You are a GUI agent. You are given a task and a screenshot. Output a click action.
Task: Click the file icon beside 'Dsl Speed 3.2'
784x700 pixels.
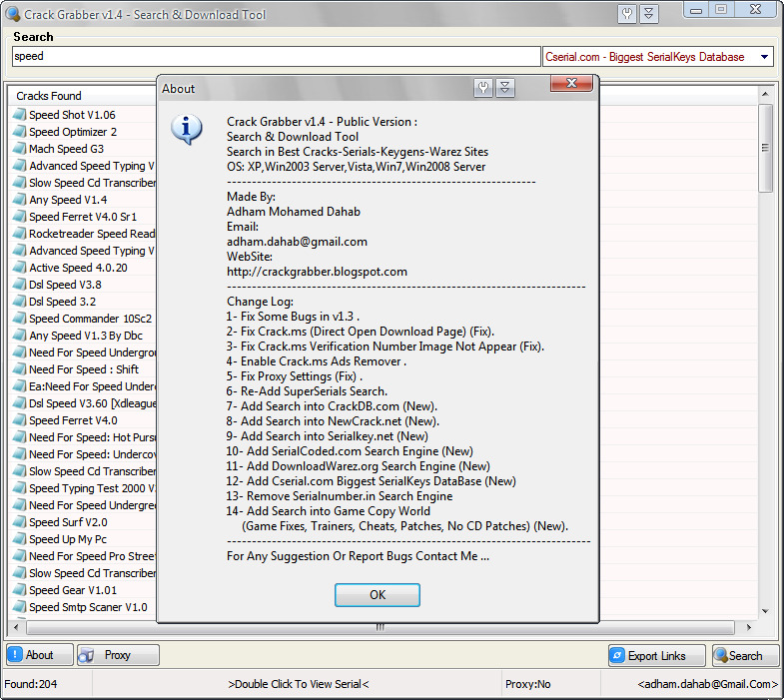click(x=20, y=302)
